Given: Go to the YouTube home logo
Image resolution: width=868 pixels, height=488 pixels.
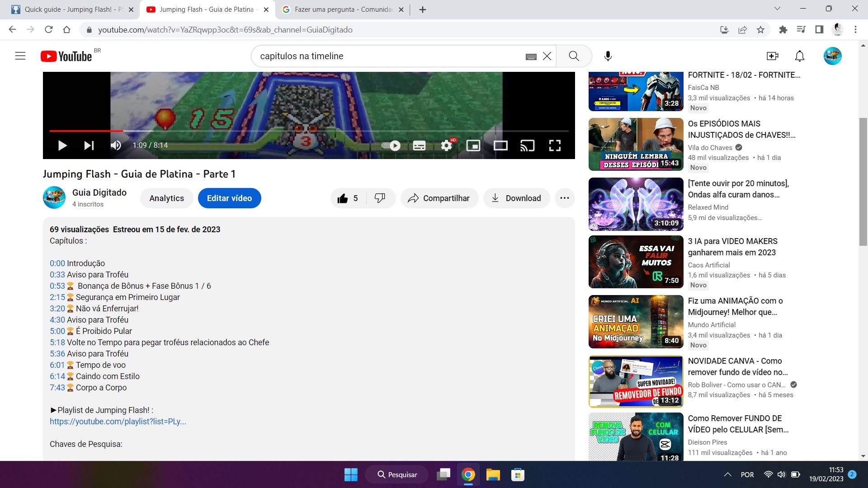Looking at the screenshot, I should pos(66,56).
